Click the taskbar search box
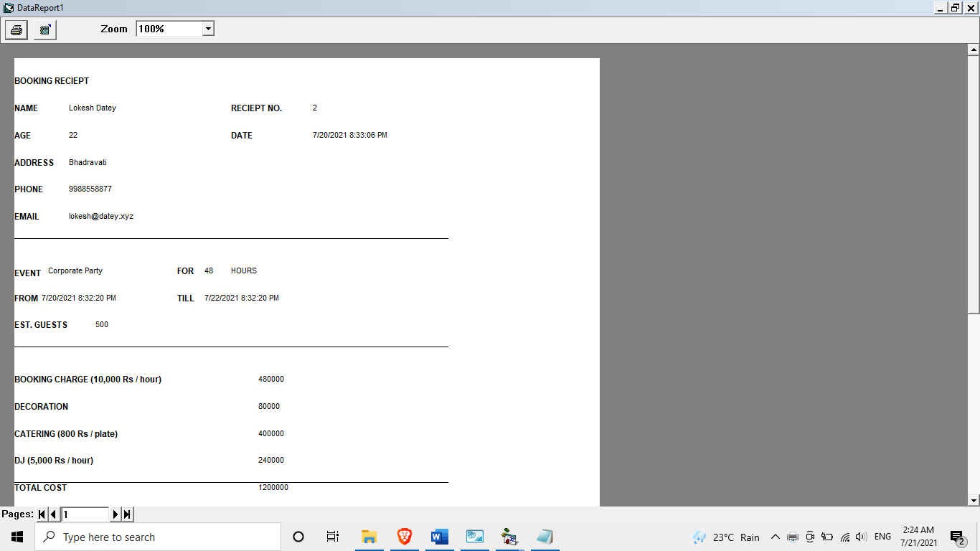This screenshot has height=551, width=980. pyautogui.click(x=158, y=537)
